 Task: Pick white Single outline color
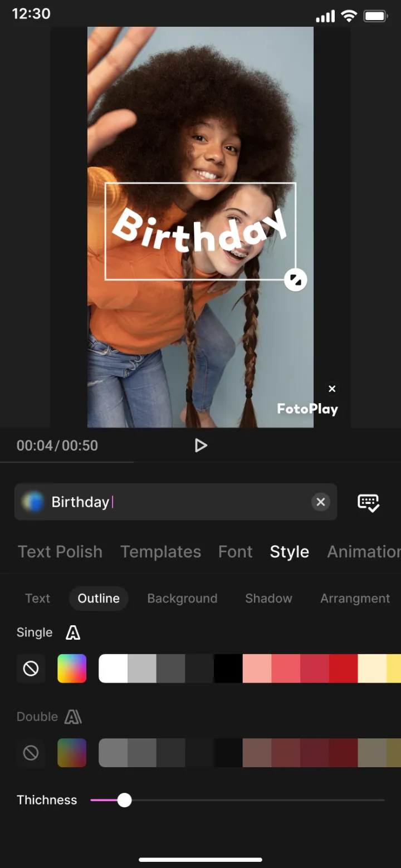(114, 668)
